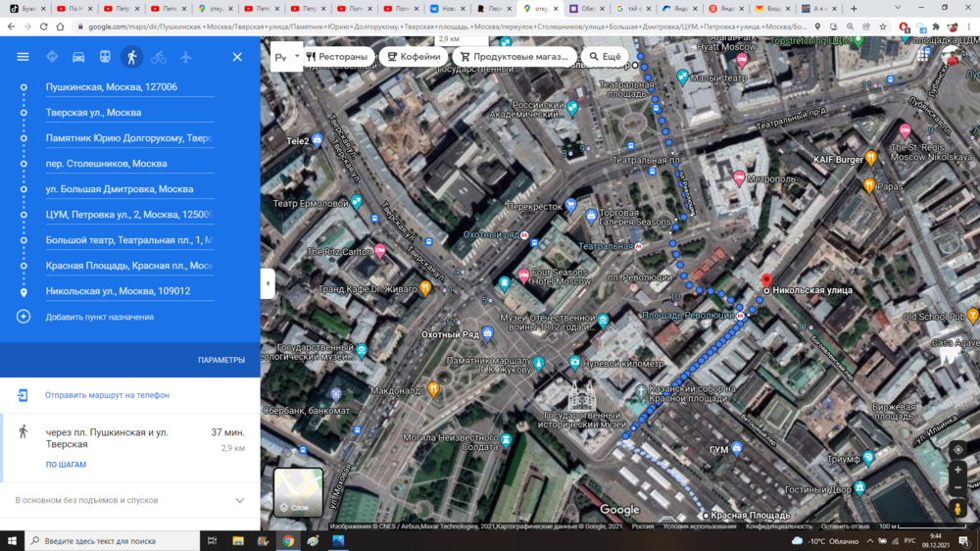Viewport: 980px width, 551px height.
Task: Filter map by Кофейни
Action: tap(414, 56)
